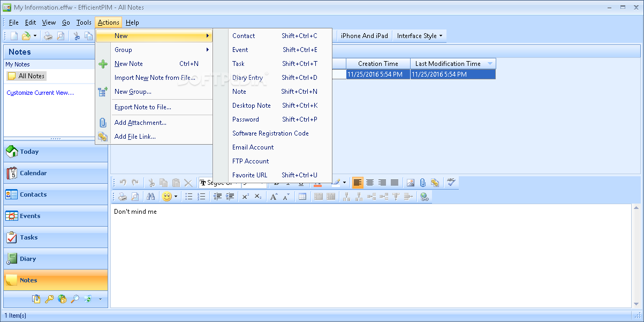Go to the Tasks section
Screen dimensions: 644x322
pyautogui.click(x=56, y=237)
